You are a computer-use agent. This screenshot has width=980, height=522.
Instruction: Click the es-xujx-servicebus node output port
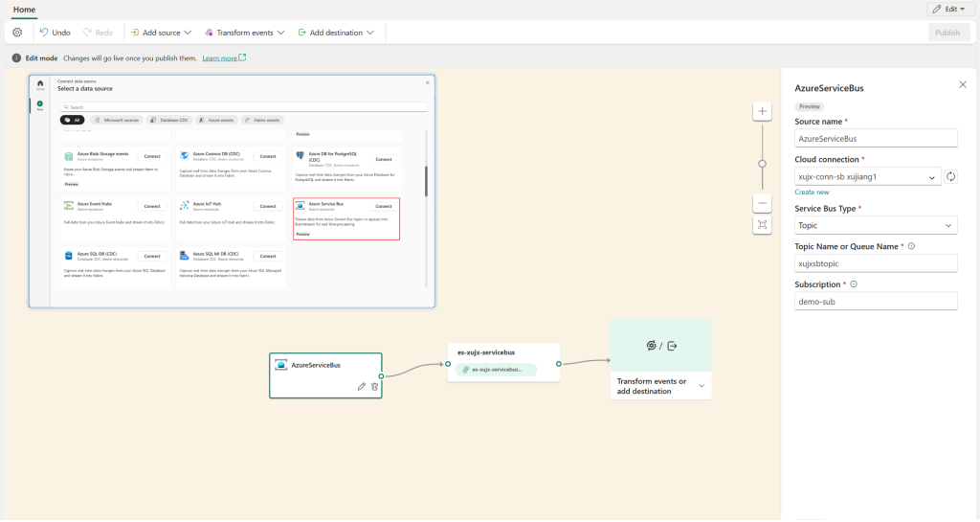pos(559,364)
